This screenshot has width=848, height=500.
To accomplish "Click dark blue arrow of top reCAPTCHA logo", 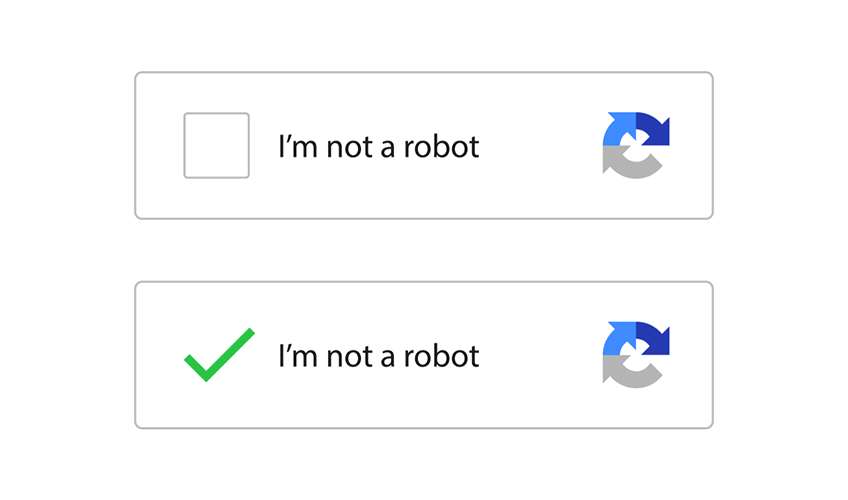I will pyautogui.click(x=655, y=132).
